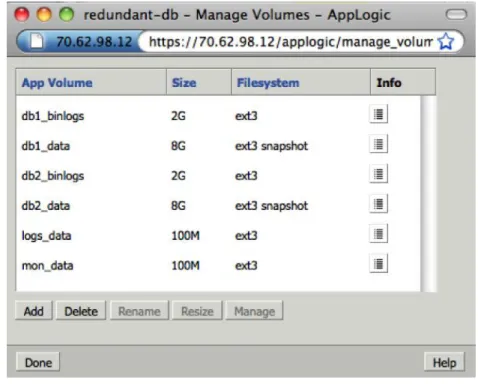The height and width of the screenshot is (384, 478).
Task: Select the db1_binlogs volume row
Action: tap(218, 116)
